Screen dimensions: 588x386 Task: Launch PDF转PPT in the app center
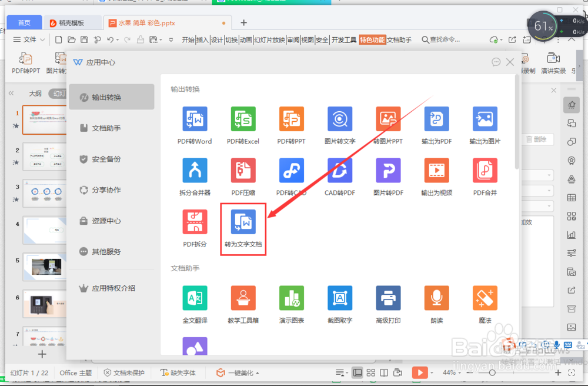coord(292,125)
